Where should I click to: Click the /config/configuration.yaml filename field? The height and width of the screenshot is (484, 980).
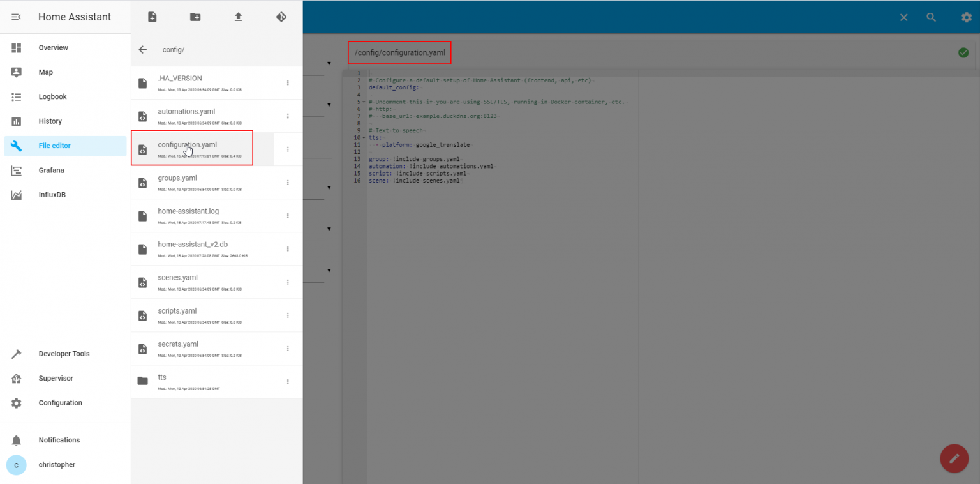[x=399, y=52]
